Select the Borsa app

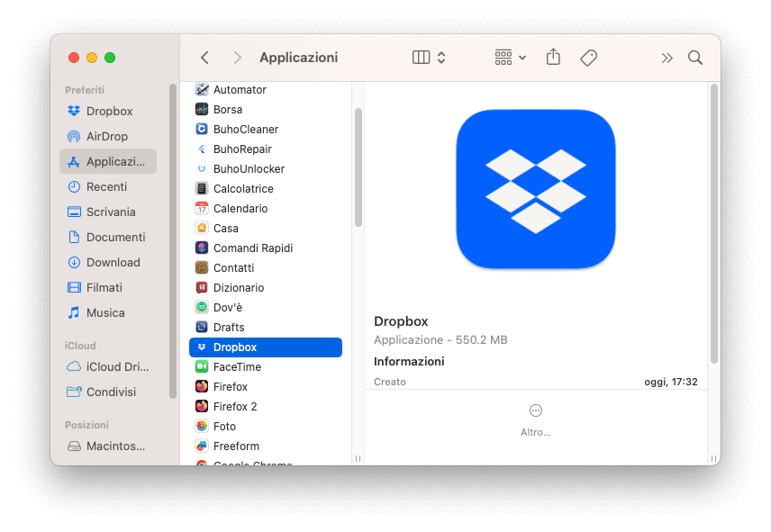coord(266,109)
